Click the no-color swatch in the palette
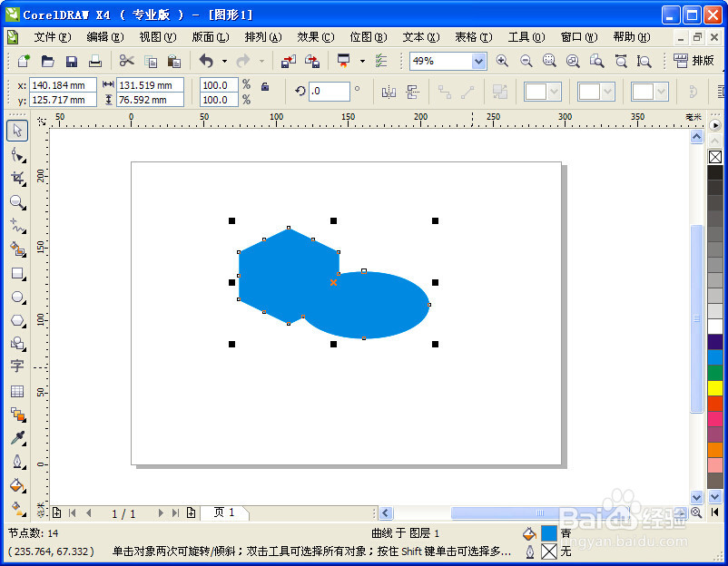This screenshot has height=566, width=728. click(x=715, y=157)
